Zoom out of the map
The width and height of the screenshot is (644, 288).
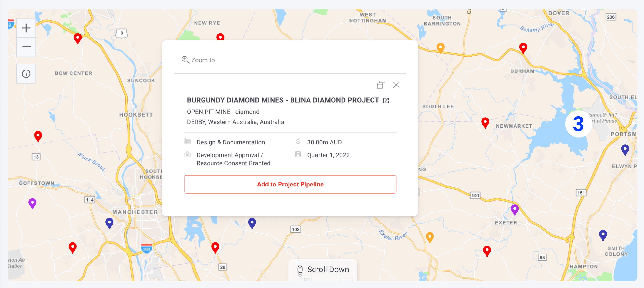26,47
